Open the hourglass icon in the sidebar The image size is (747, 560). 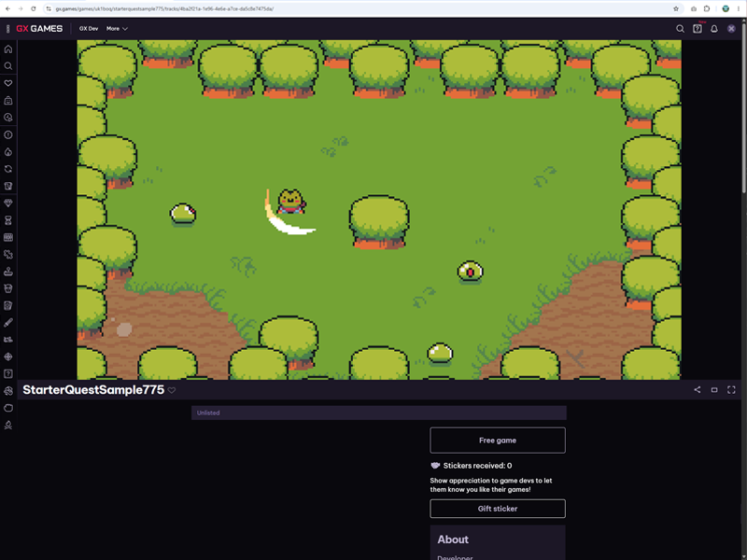click(x=8, y=220)
